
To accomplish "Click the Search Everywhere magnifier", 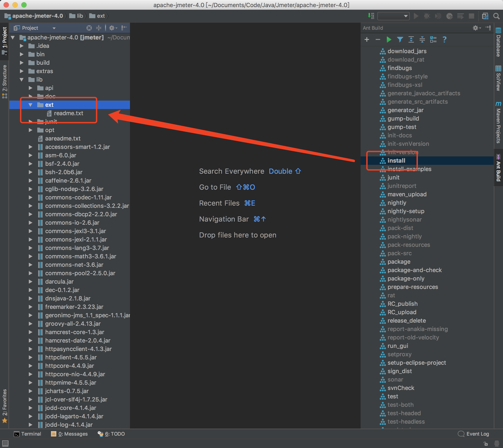I will (496, 16).
